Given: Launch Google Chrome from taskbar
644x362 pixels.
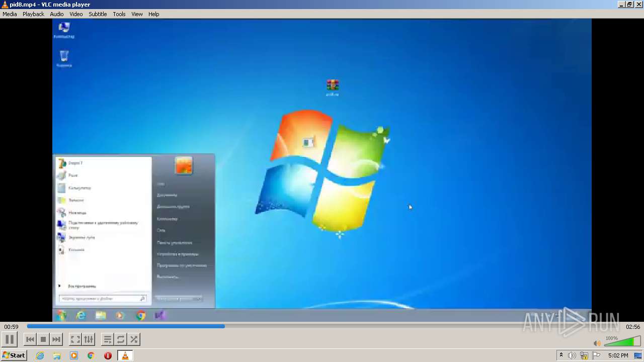Looking at the screenshot, I should pyautogui.click(x=91, y=355).
